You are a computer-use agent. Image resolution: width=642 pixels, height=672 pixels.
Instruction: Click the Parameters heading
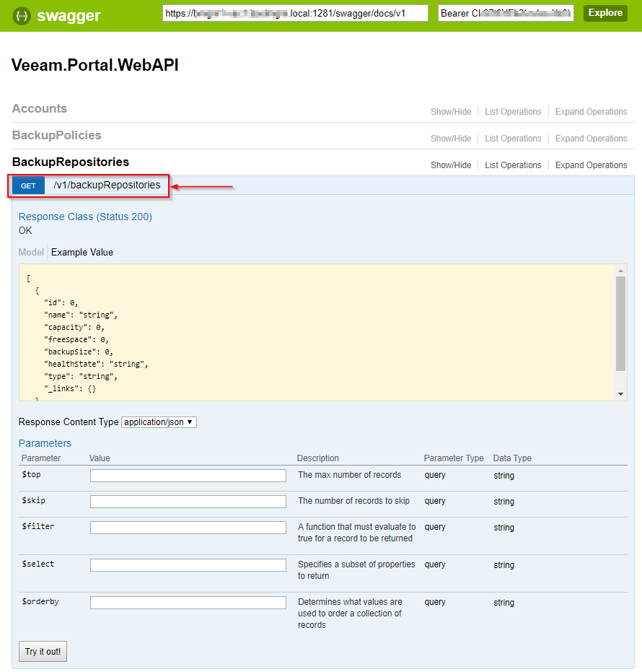45,443
